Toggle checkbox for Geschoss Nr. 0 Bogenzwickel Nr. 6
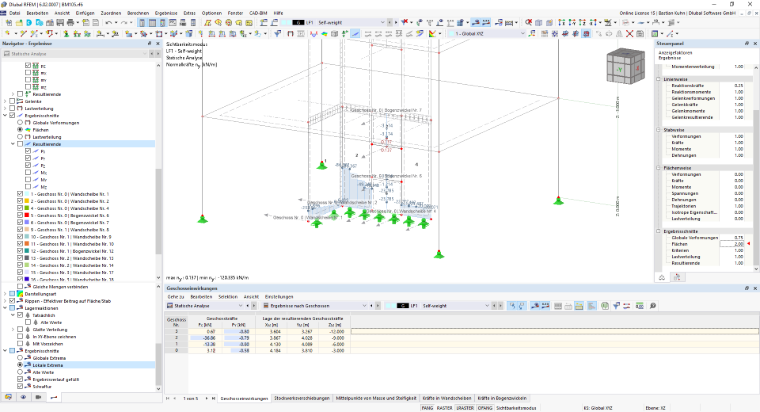The width and height of the screenshot is (760, 412). click(x=20, y=215)
